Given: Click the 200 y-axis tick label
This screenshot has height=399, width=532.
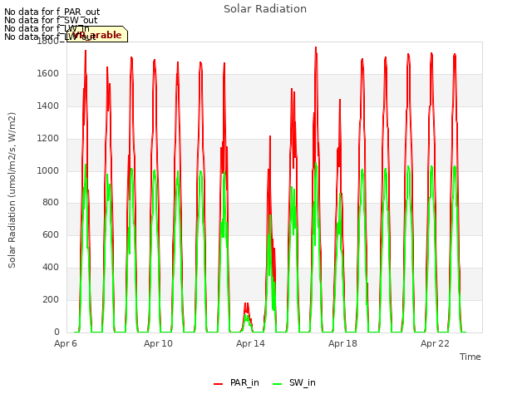Looking at the screenshot, I should click(51, 299).
